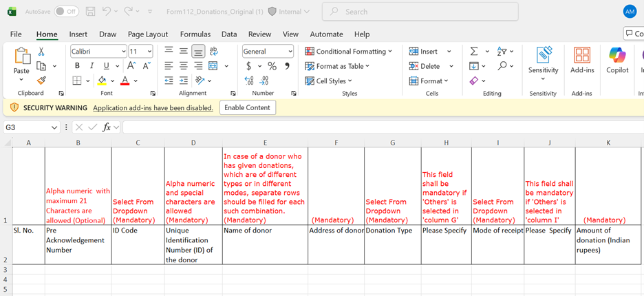
Task: Click the Search box in title bar
Action: pos(420,12)
